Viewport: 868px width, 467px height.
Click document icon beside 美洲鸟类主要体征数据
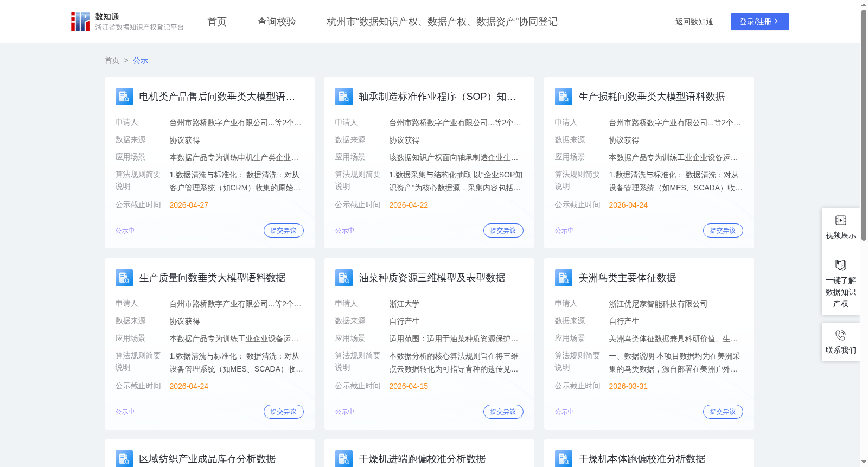pyautogui.click(x=564, y=278)
